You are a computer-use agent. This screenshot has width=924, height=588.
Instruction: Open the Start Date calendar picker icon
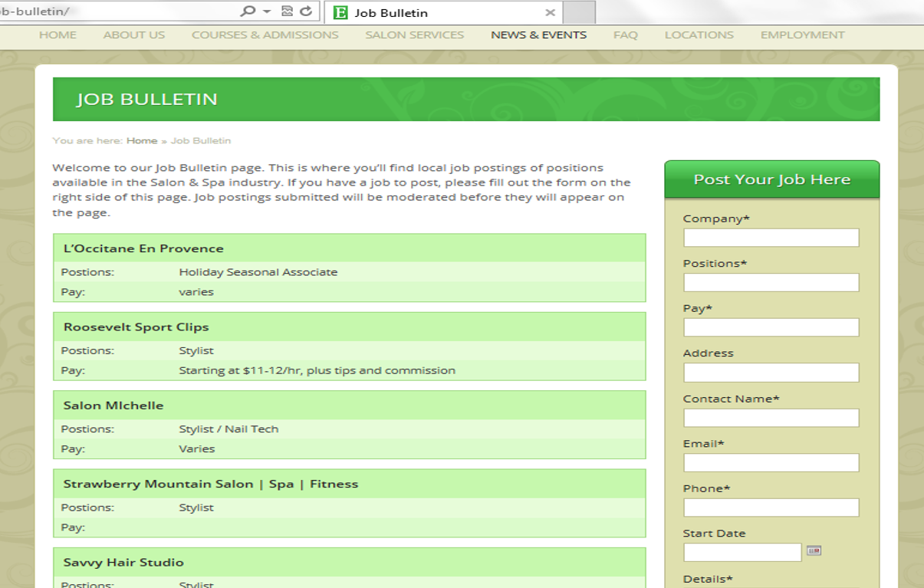tap(814, 550)
